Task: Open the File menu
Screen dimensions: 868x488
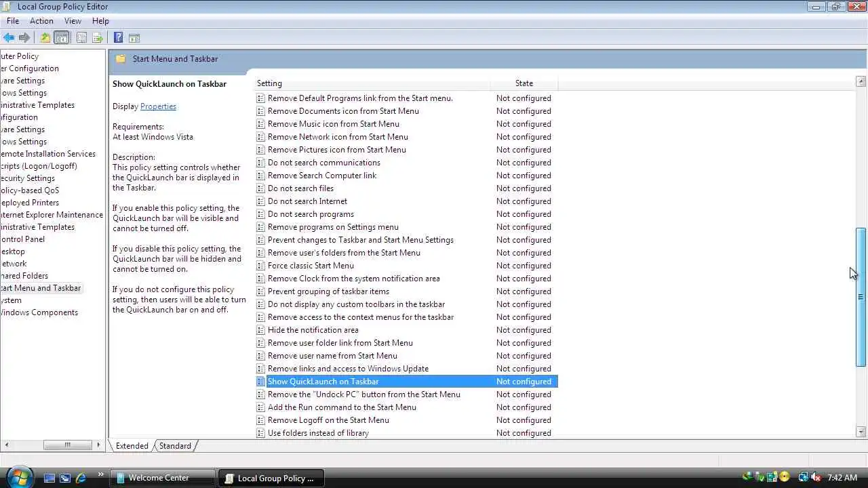Action: (13, 21)
